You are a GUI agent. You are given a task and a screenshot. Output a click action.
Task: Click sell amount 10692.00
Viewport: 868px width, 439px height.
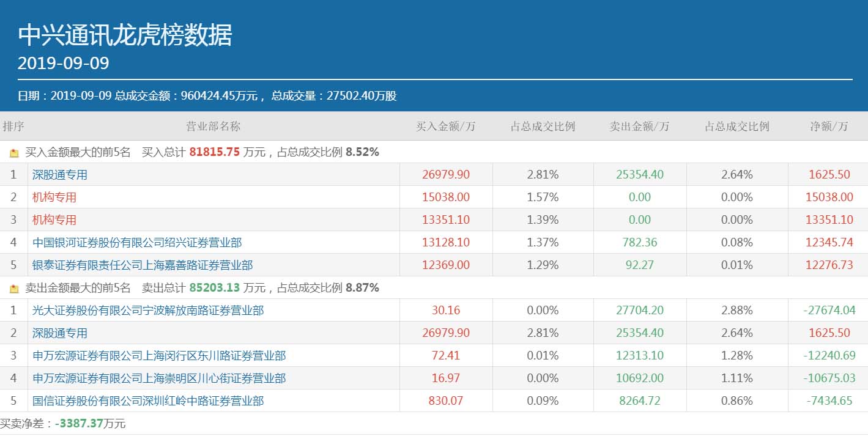640,378
